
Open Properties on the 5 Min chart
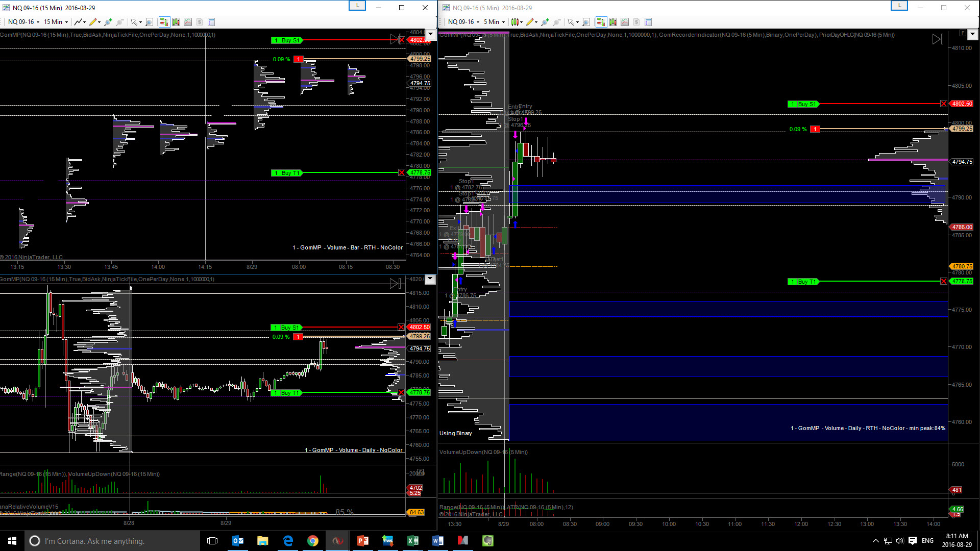tap(648, 22)
